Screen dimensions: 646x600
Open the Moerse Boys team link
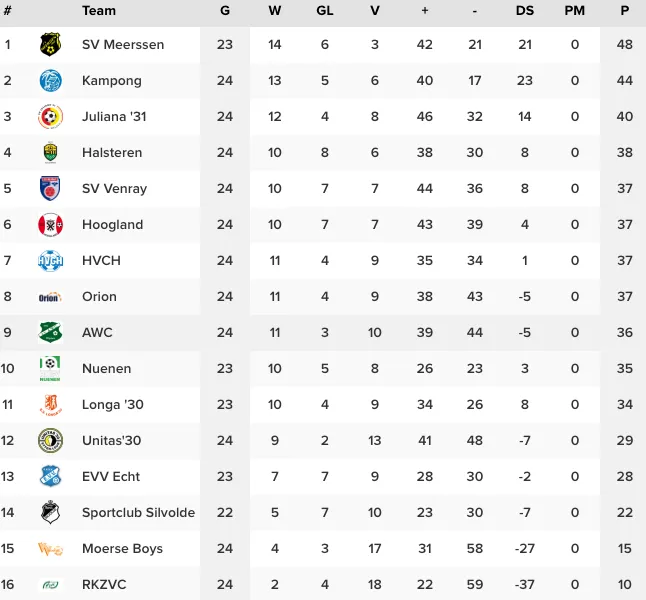tap(122, 548)
